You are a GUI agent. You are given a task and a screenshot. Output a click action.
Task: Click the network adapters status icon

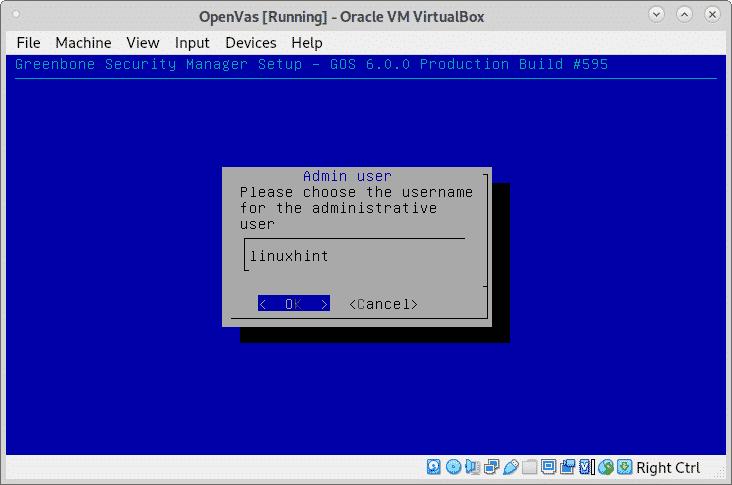pos(492,467)
